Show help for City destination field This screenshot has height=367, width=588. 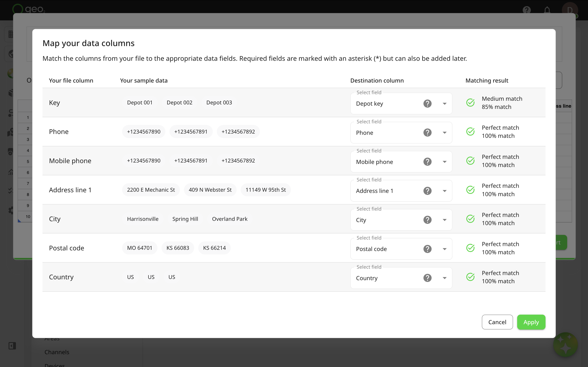pos(427,220)
